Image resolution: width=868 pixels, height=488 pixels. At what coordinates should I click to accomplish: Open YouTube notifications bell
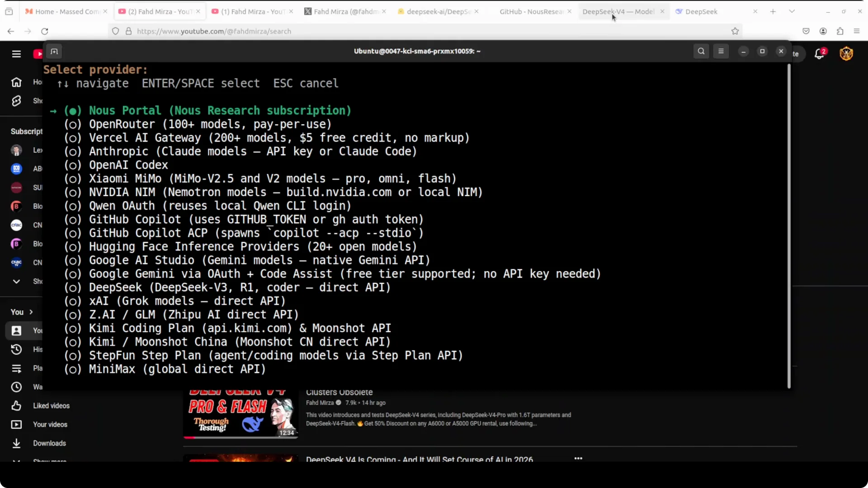pyautogui.click(x=819, y=54)
